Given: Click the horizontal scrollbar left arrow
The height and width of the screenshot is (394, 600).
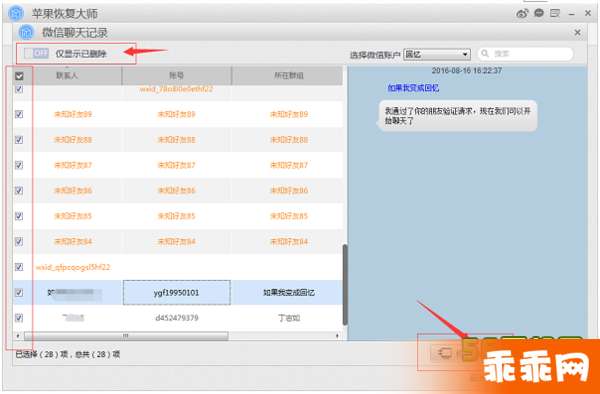Looking at the screenshot, I should pyautogui.click(x=18, y=336).
